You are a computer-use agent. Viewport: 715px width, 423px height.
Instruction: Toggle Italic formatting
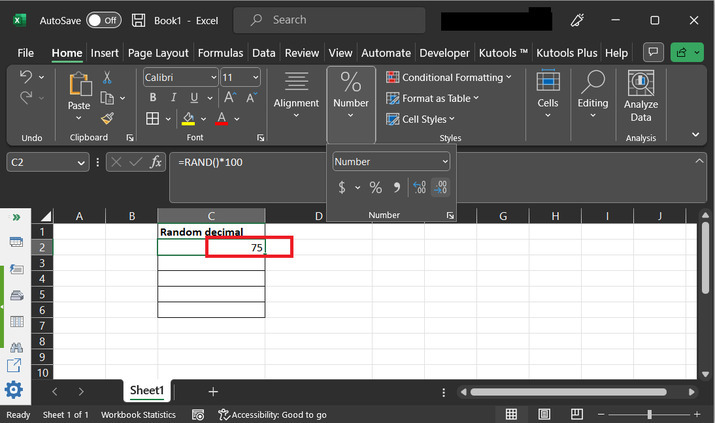click(x=174, y=98)
